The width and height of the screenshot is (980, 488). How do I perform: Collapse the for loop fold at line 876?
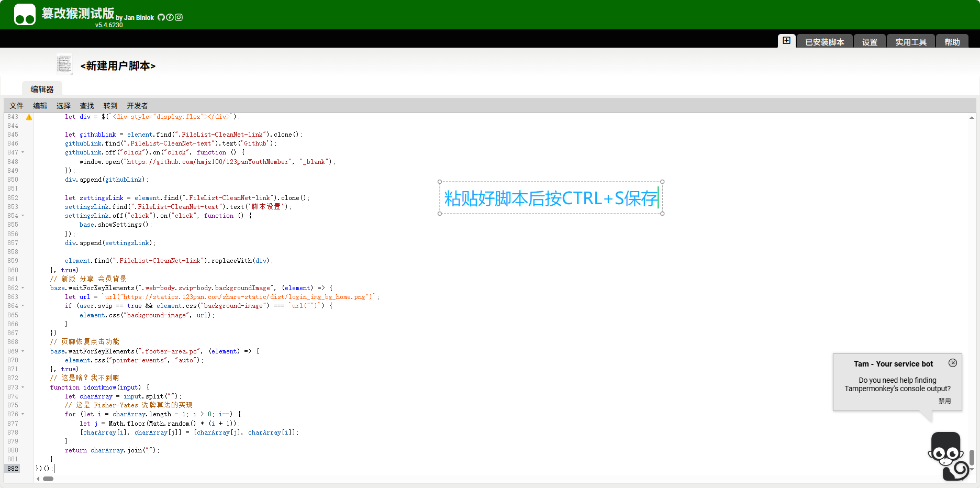coord(23,414)
